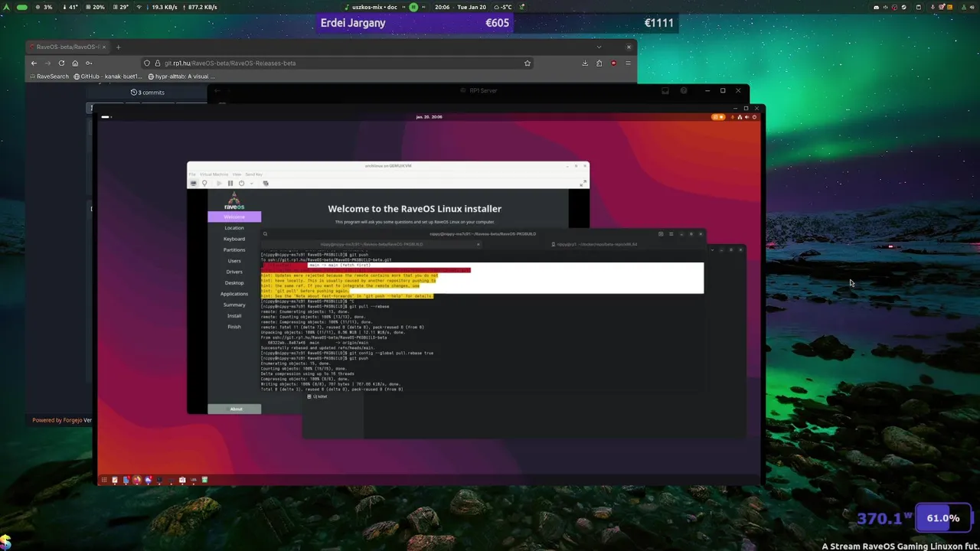Click 61.0% battery overlay widget
This screenshot has height=551, width=980.
[x=943, y=518]
